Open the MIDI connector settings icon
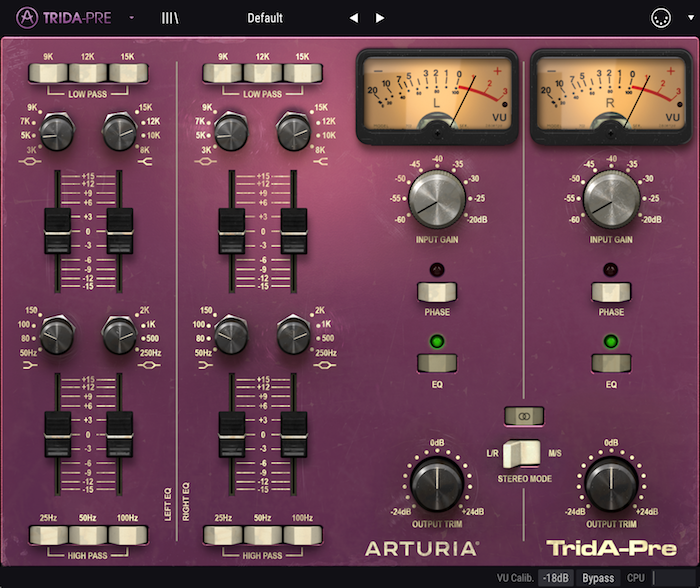The width and height of the screenshot is (700, 588). [x=661, y=18]
